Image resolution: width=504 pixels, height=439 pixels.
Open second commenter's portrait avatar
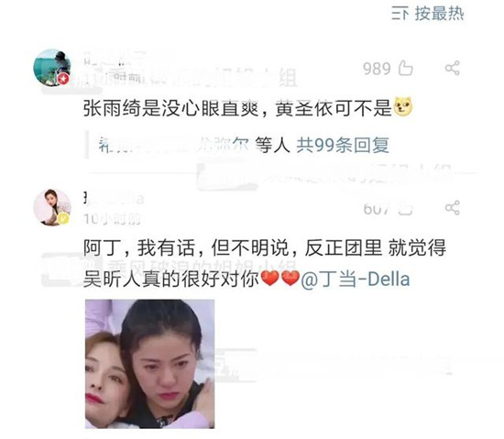[x=52, y=208]
